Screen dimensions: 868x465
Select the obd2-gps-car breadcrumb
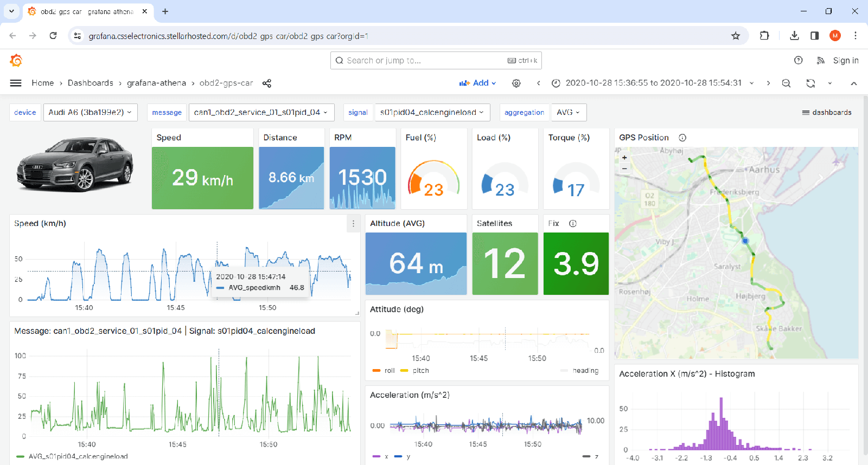[226, 83]
